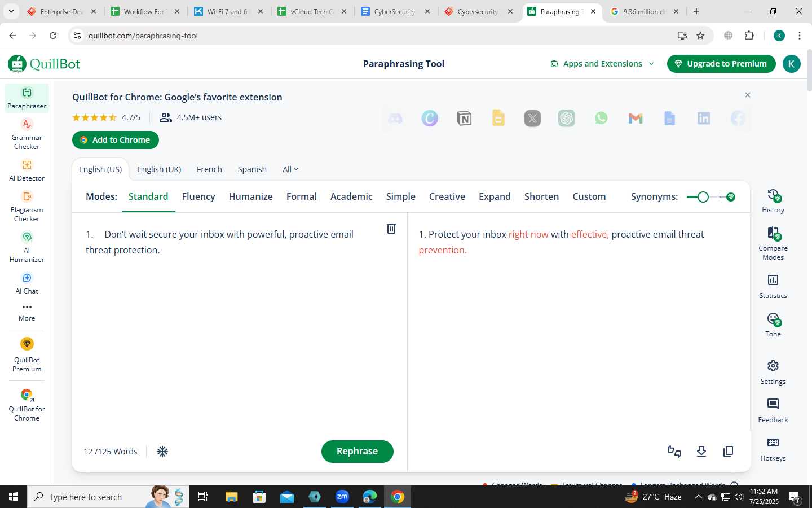Expand the All languages dropdown

[290, 169]
